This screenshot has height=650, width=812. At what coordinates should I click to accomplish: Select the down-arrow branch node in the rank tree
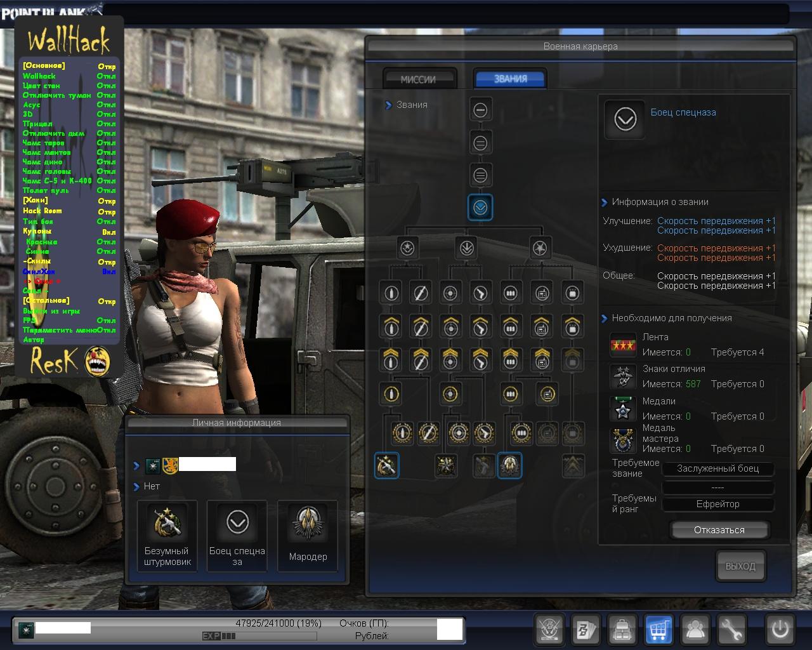467,248
